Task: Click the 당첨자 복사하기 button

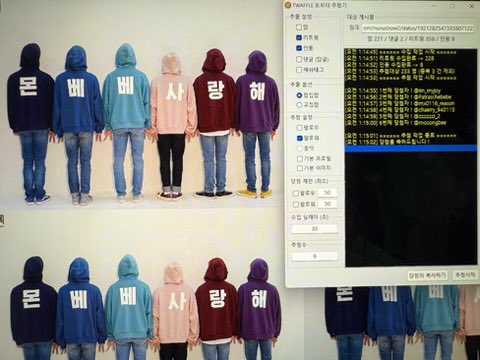Action: pyautogui.click(x=428, y=275)
